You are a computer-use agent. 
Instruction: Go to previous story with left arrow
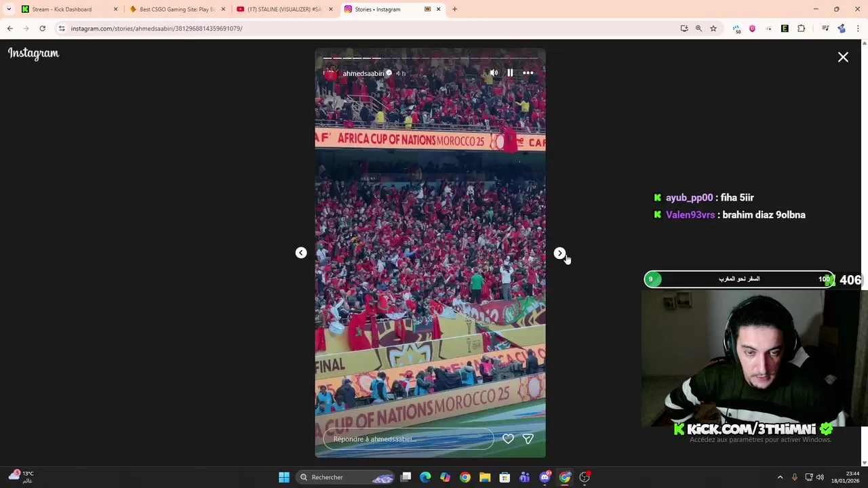(301, 253)
